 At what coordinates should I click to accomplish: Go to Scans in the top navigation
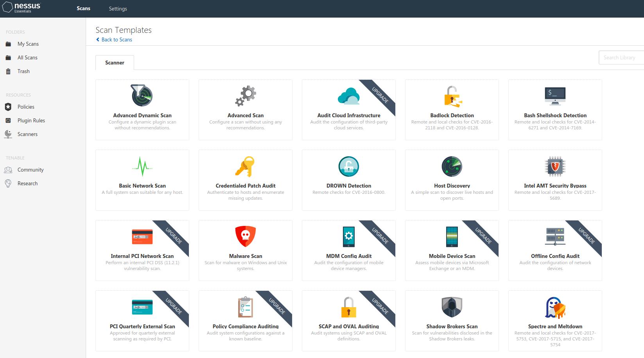pos(83,9)
